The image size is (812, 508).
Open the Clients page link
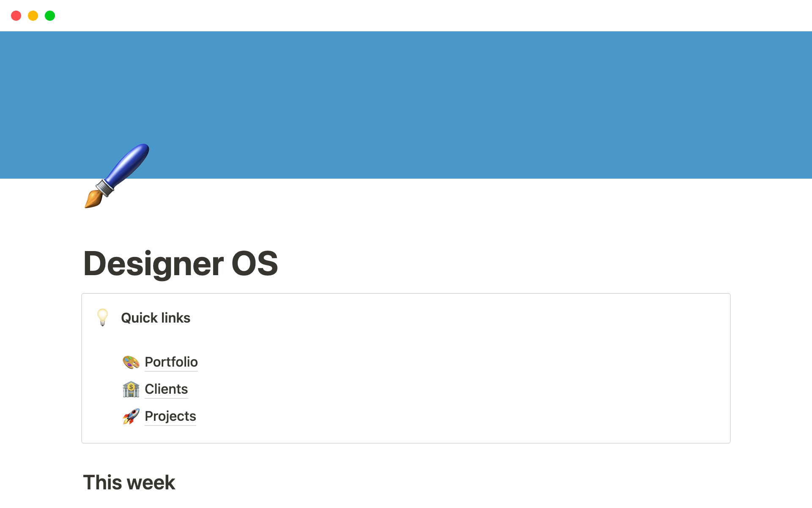pyautogui.click(x=166, y=389)
